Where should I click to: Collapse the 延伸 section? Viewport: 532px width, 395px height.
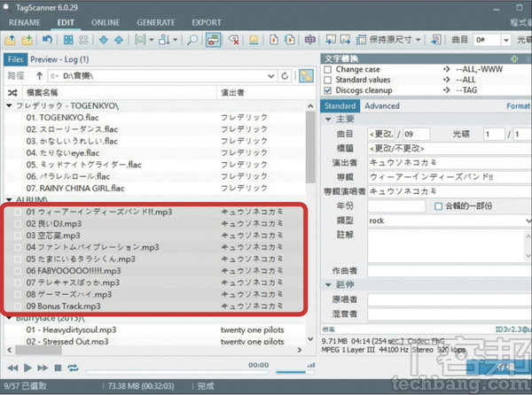(x=328, y=284)
